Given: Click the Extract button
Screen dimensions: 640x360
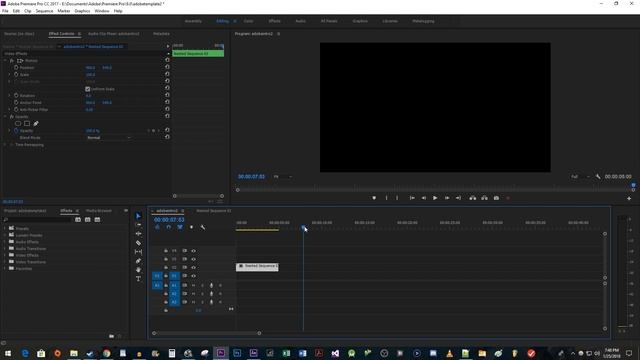Looking at the screenshot, I should [x=484, y=198].
